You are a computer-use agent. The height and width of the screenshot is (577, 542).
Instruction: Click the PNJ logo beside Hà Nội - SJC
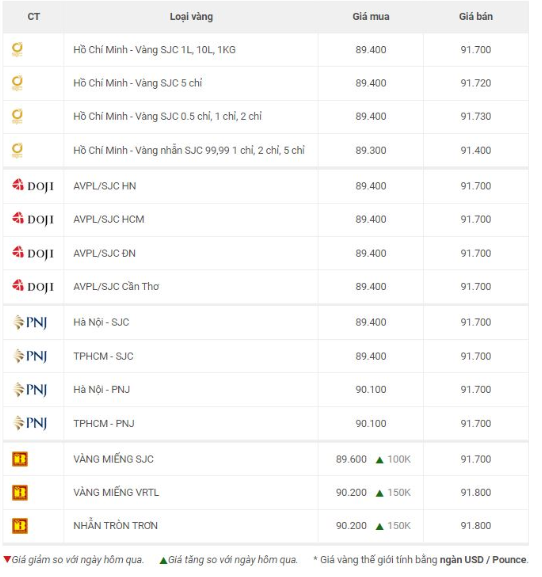coord(30,322)
